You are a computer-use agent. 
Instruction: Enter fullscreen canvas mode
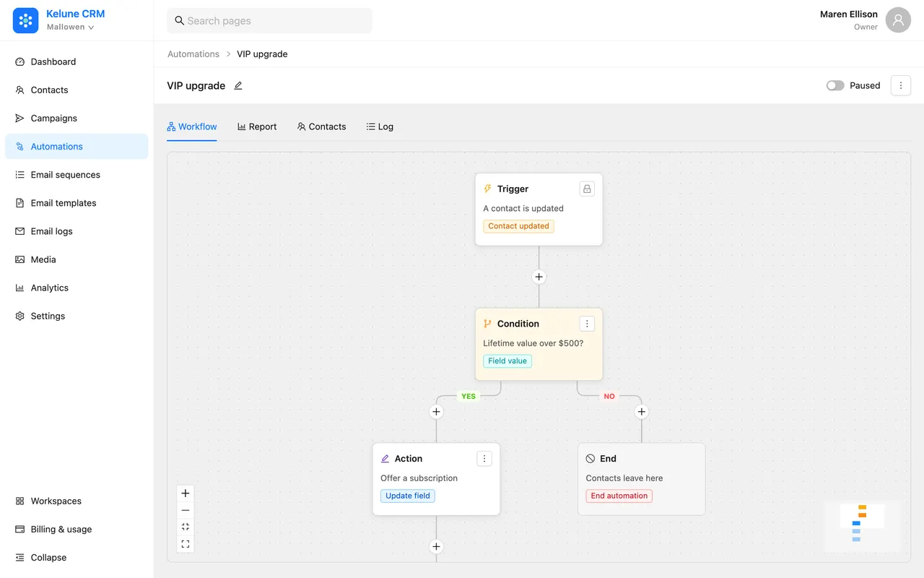pyautogui.click(x=186, y=544)
